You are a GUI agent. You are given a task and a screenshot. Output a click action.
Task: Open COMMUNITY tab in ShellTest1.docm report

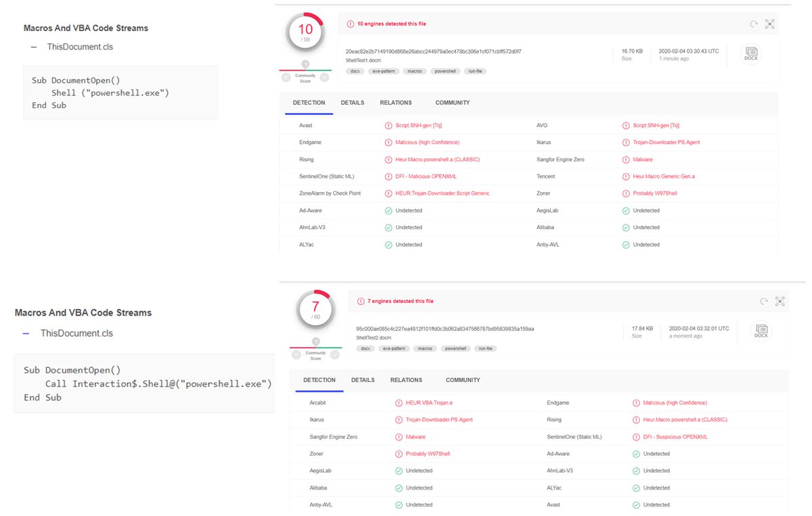tap(453, 103)
